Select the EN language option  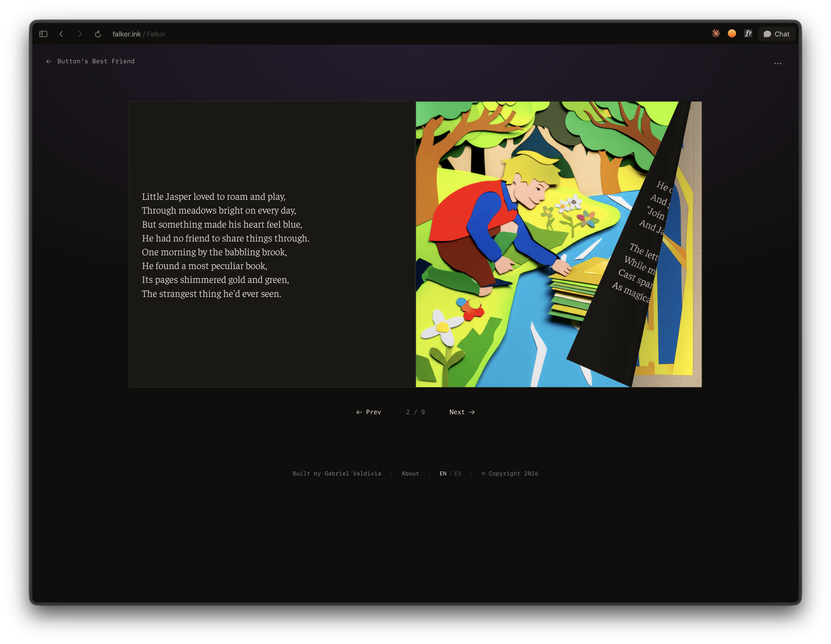(x=443, y=474)
